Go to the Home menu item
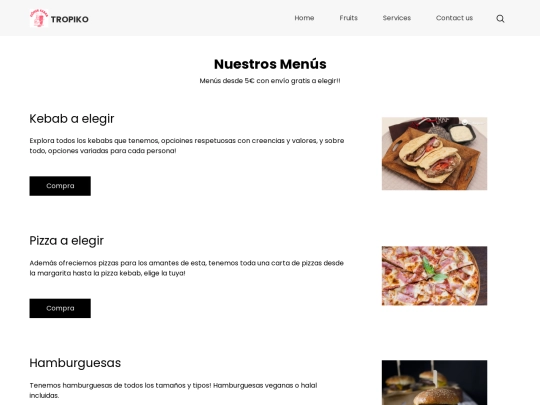Image resolution: width=540 pixels, height=405 pixels. pyautogui.click(x=304, y=18)
